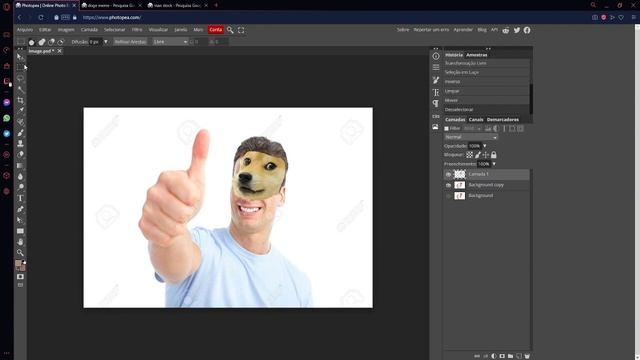The width and height of the screenshot is (640, 360).
Task: Toggle lock transparent pixels
Action: pyautogui.click(x=469, y=155)
